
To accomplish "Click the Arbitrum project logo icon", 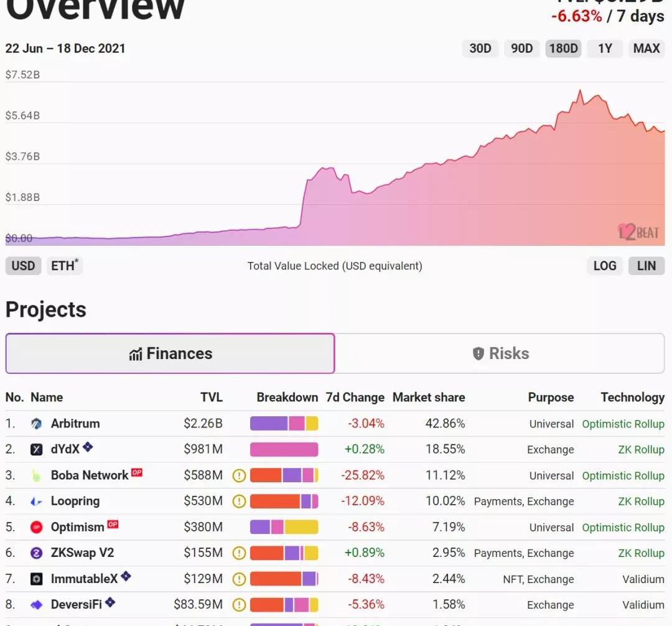I will tap(37, 424).
